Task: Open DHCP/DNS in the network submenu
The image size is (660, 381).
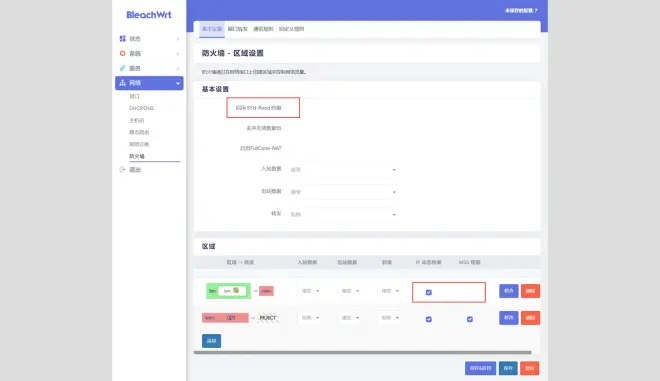Action: (x=141, y=108)
